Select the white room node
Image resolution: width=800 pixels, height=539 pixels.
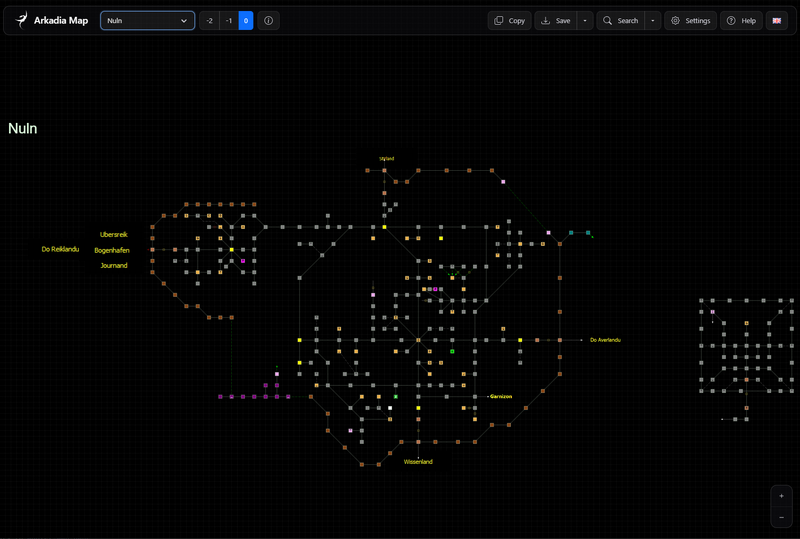pyautogui.click(x=390, y=408)
